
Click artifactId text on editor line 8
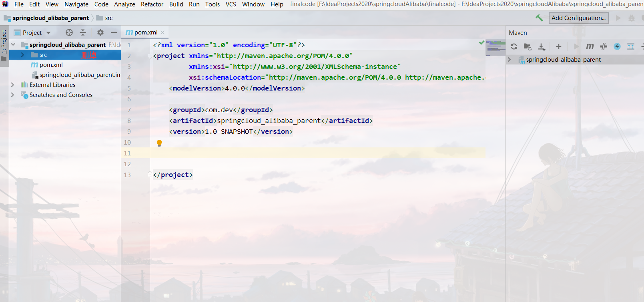[269, 121]
